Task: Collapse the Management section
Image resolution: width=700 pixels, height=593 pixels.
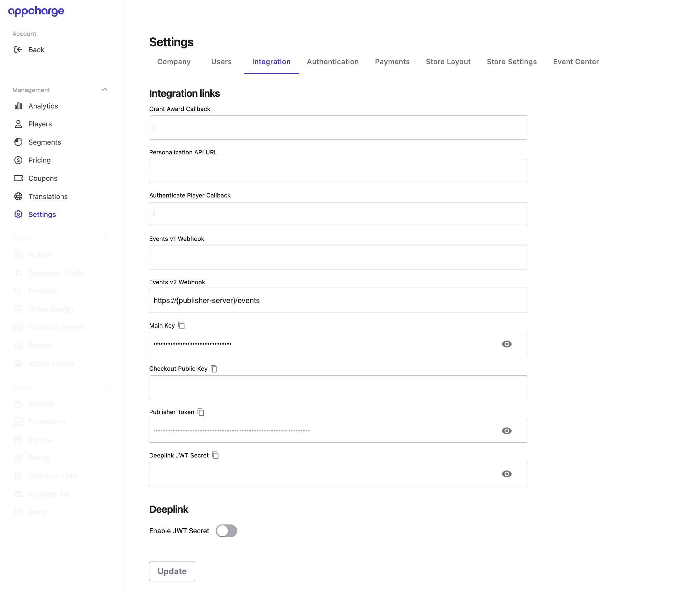Action: [x=105, y=90]
